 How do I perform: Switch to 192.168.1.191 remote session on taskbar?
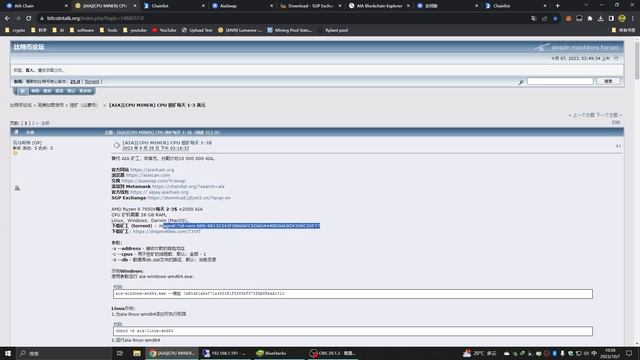[x=224, y=353]
